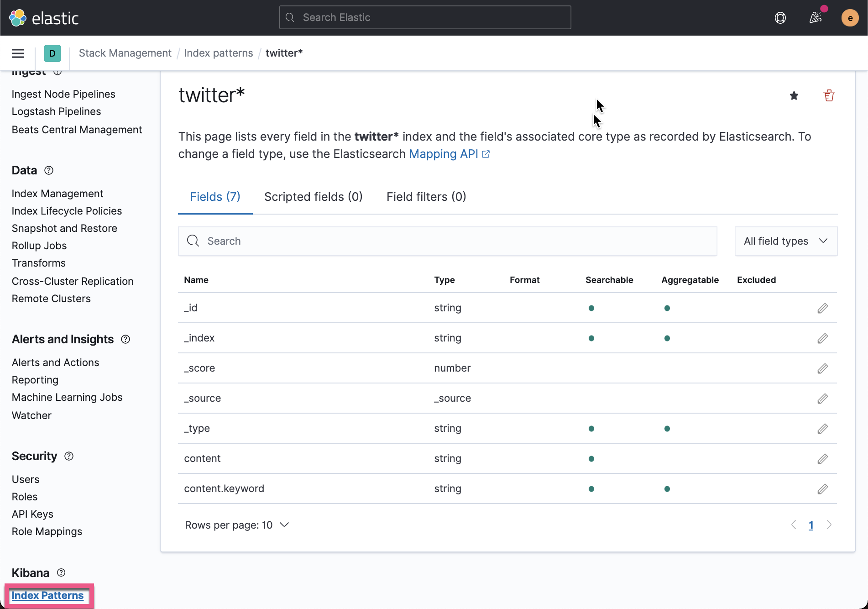Open the main navigation hamburger menu
The height and width of the screenshot is (609, 868).
[17, 53]
